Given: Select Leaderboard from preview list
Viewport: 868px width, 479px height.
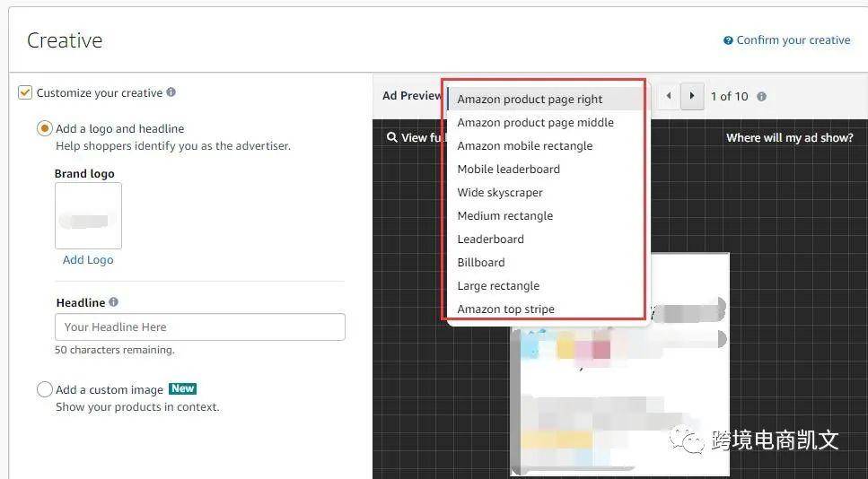Looking at the screenshot, I should click(x=490, y=239).
